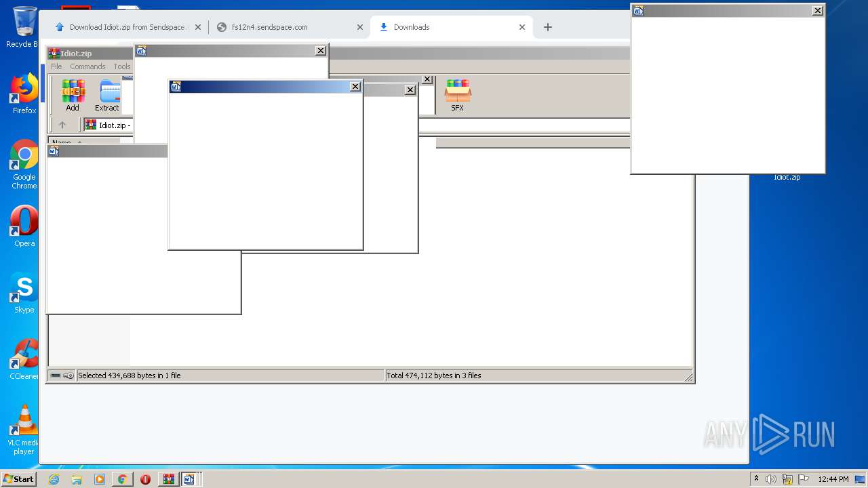This screenshot has height=488, width=868.
Task: Click the Action Center flag tray icon
Action: click(x=804, y=479)
